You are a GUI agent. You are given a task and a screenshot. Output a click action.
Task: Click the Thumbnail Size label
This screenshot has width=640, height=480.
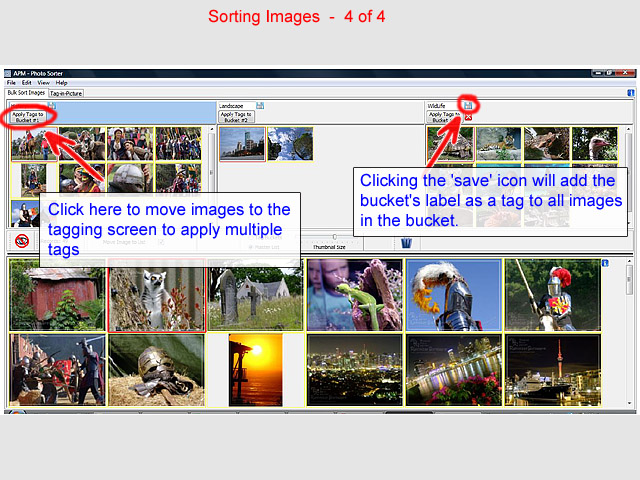(x=329, y=247)
